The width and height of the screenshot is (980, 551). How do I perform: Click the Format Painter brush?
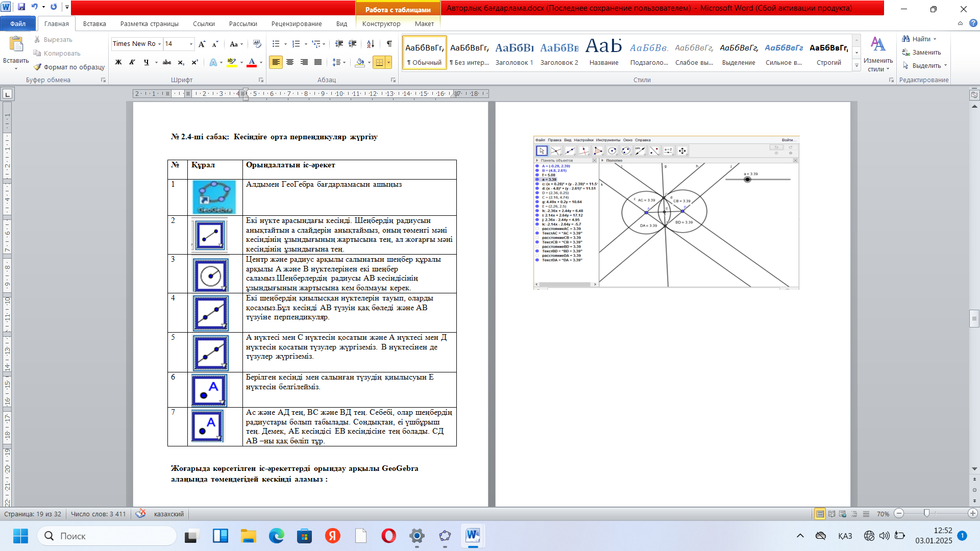click(69, 67)
